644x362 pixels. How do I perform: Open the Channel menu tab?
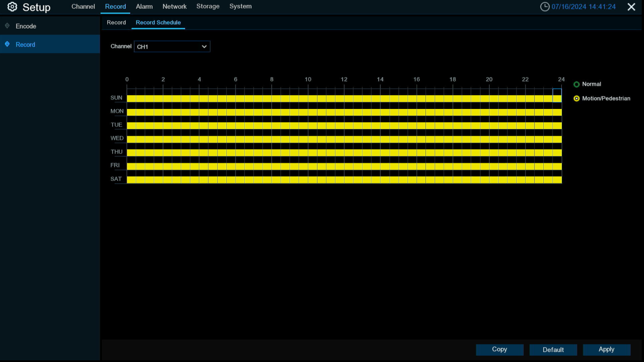point(83,6)
